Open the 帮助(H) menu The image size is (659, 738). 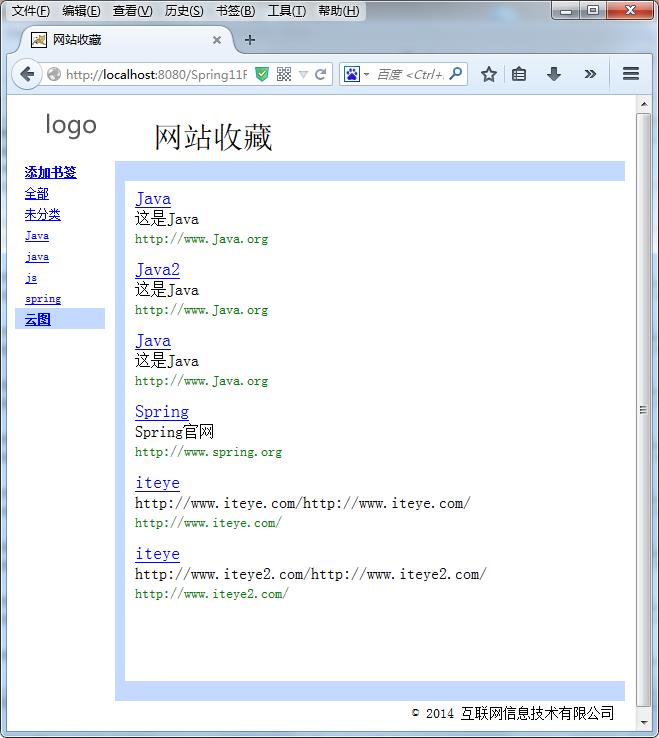pos(338,11)
